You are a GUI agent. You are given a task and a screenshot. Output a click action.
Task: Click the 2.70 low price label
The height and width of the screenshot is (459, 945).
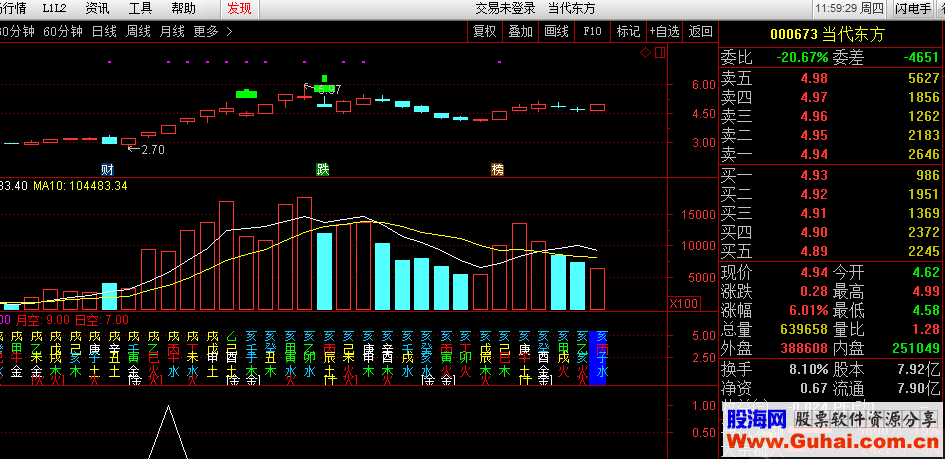(x=152, y=149)
